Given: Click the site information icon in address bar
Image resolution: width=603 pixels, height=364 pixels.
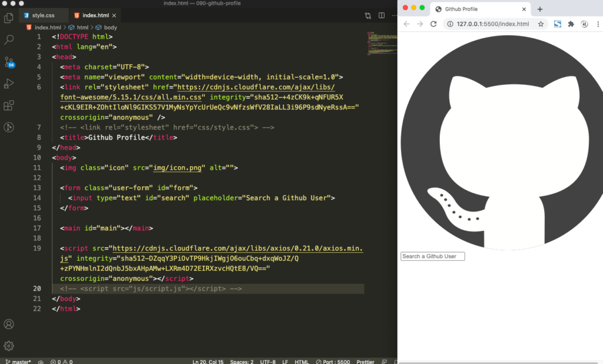Looking at the screenshot, I should (x=450, y=24).
